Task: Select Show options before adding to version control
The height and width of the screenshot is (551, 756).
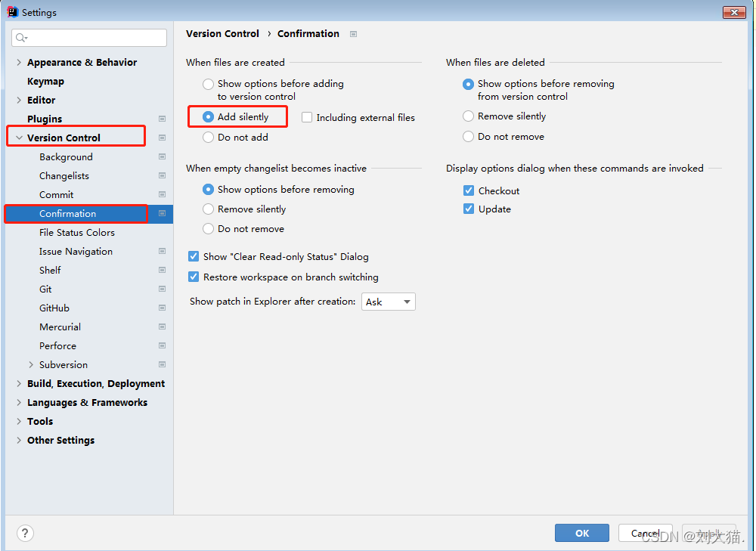Action: pos(209,84)
